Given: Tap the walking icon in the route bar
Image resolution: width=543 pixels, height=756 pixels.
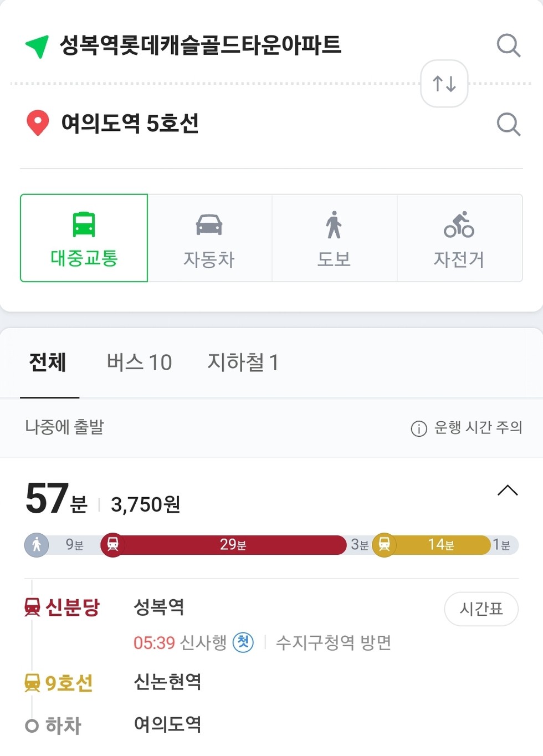Looking at the screenshot, I should [37, 545].
